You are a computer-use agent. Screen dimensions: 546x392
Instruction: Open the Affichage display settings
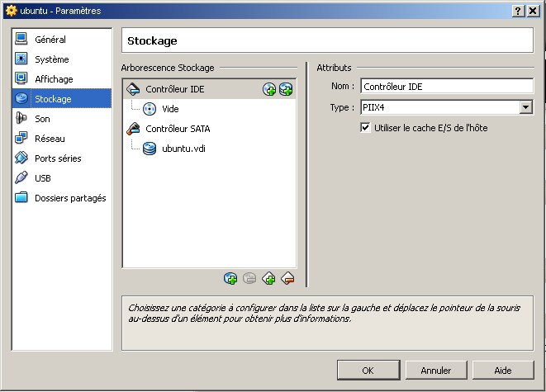click(x=54, y=79)
